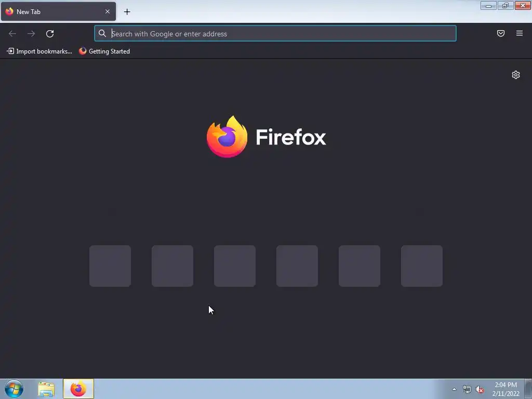
Task: Click Show desktop strip beside clock
Action: point(528,389)
